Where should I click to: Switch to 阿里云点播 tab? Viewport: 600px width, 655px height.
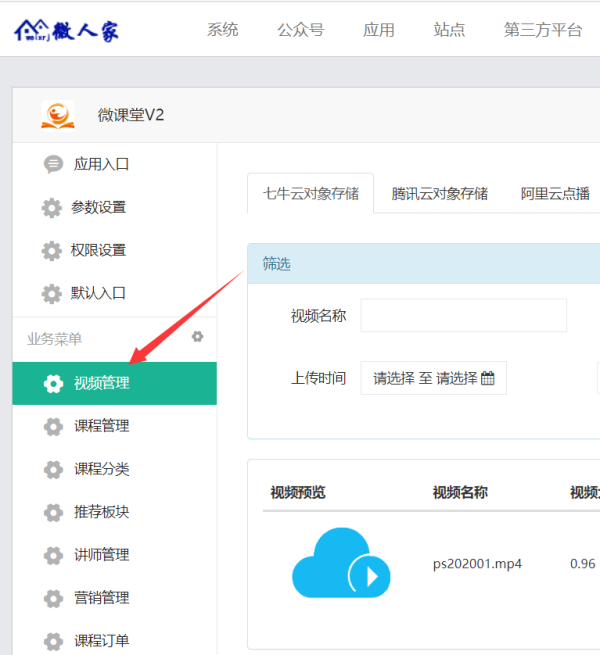555,193
